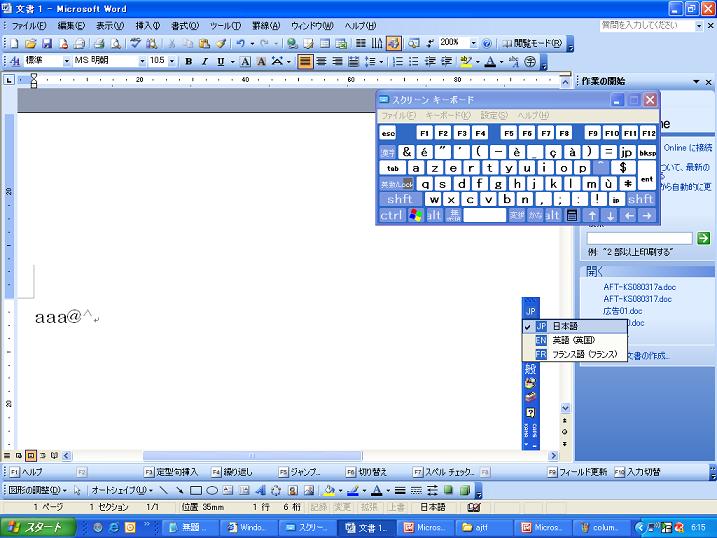Type in the help question box
This screenshot has height=538, width=717.
pos(647,26)
